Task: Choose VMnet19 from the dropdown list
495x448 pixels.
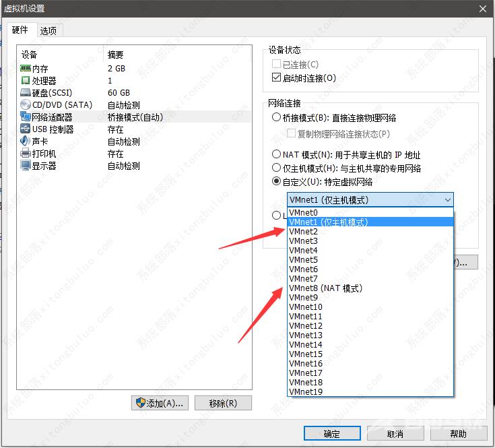Action: (x=370, y=392)
